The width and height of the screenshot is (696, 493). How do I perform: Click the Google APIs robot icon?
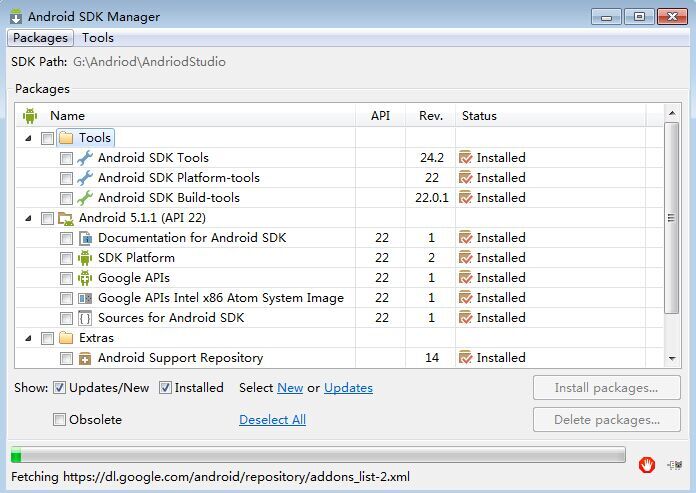[85, 278]
